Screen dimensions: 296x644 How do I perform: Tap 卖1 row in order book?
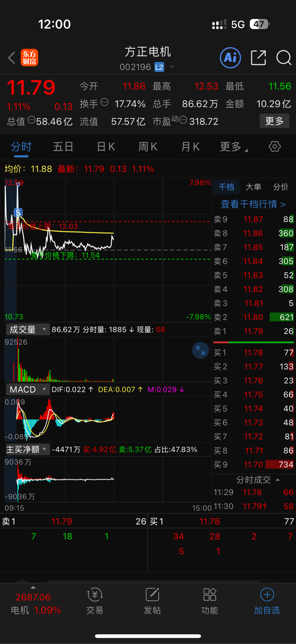pos(254,331)
